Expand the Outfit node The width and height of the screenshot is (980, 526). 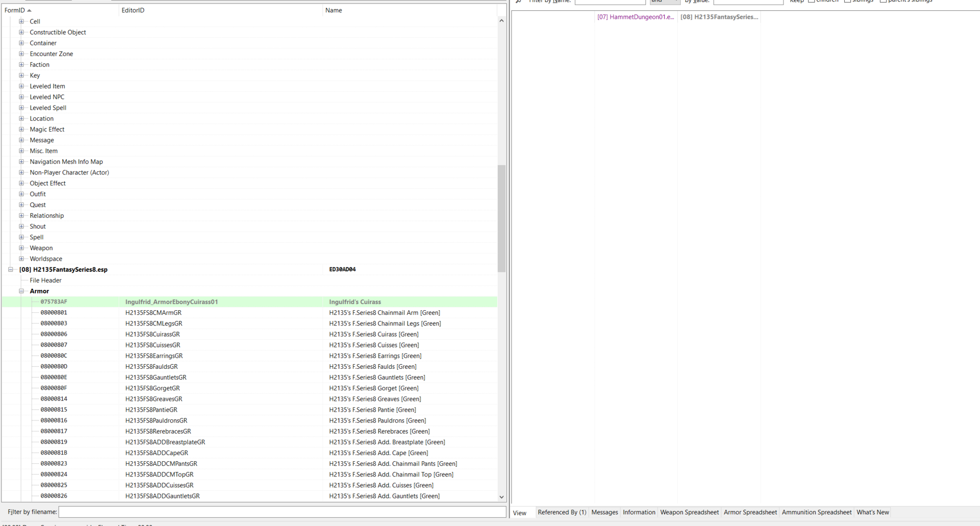pyautogui.click(x=21, y=194)
